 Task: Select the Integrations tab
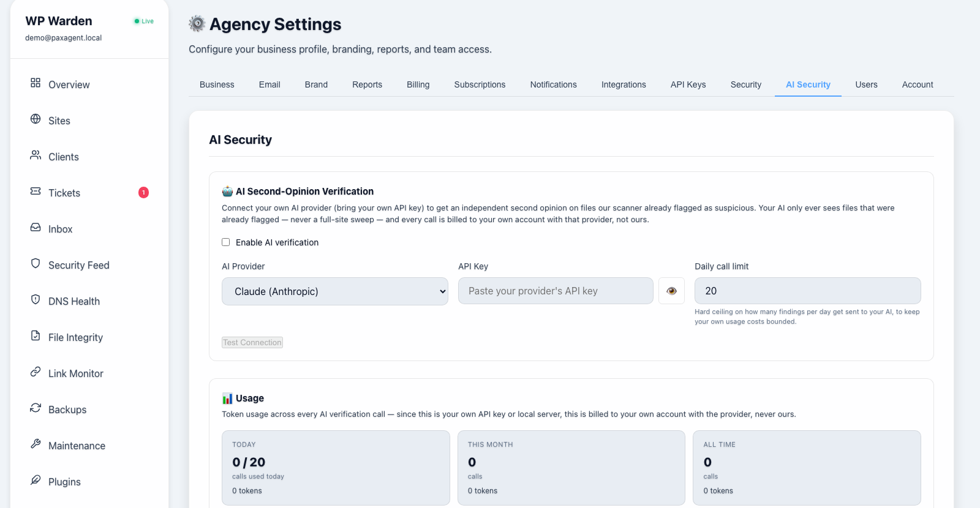[x=624, y=84]
